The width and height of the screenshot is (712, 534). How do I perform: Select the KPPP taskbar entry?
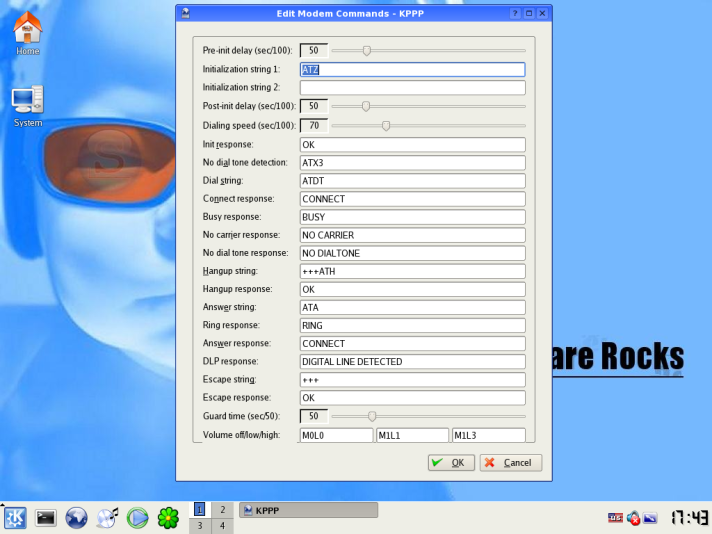coord(308,510)
